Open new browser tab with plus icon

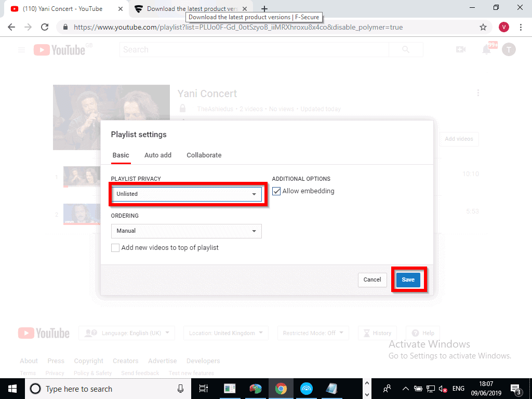pyautogui.click(x=264, y=9)
